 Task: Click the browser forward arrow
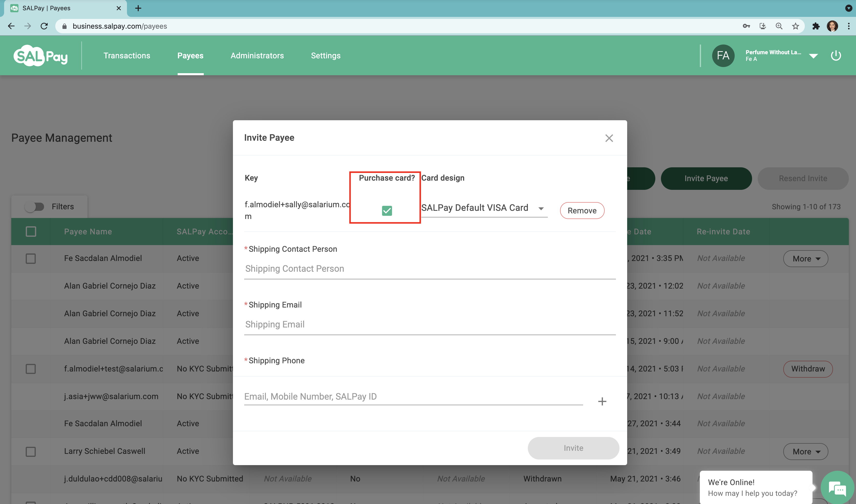pos(28,26)
